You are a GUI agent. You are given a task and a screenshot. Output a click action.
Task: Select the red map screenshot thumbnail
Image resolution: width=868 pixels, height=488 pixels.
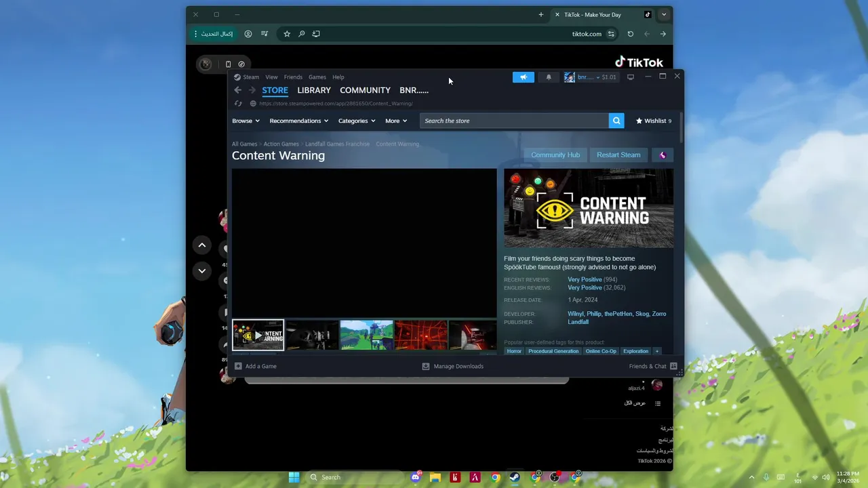coord(421,335)
